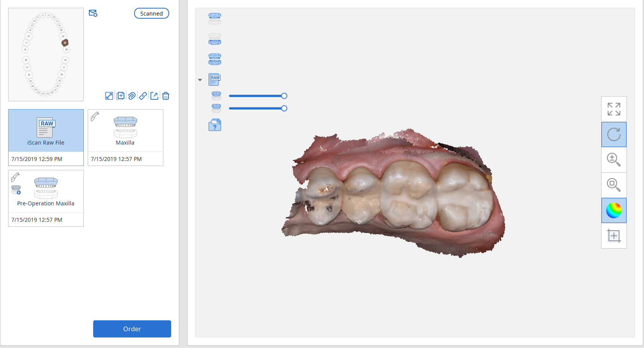Viewport: 644px width, 348px height.
Task: Select the zoom in magnifier tool
Action: 614,160
